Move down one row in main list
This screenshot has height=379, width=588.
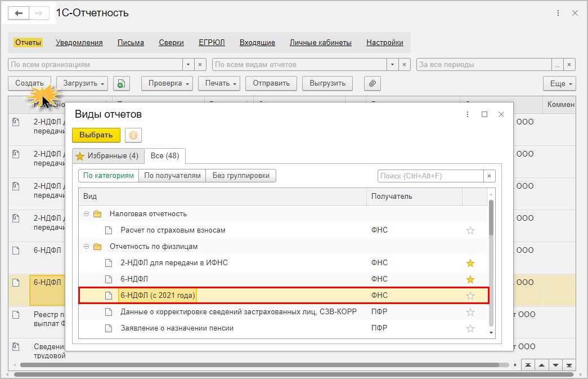[x=556, y=365]
